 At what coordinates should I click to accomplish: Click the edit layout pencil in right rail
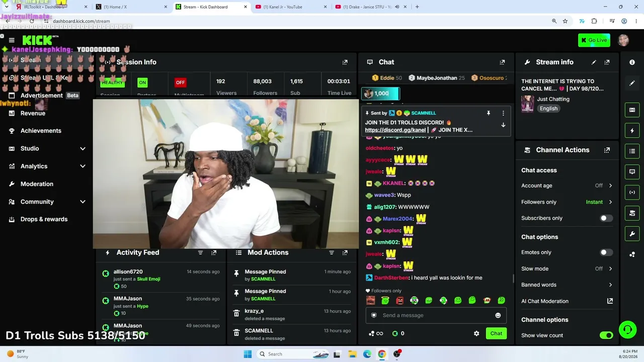point(632,83)
